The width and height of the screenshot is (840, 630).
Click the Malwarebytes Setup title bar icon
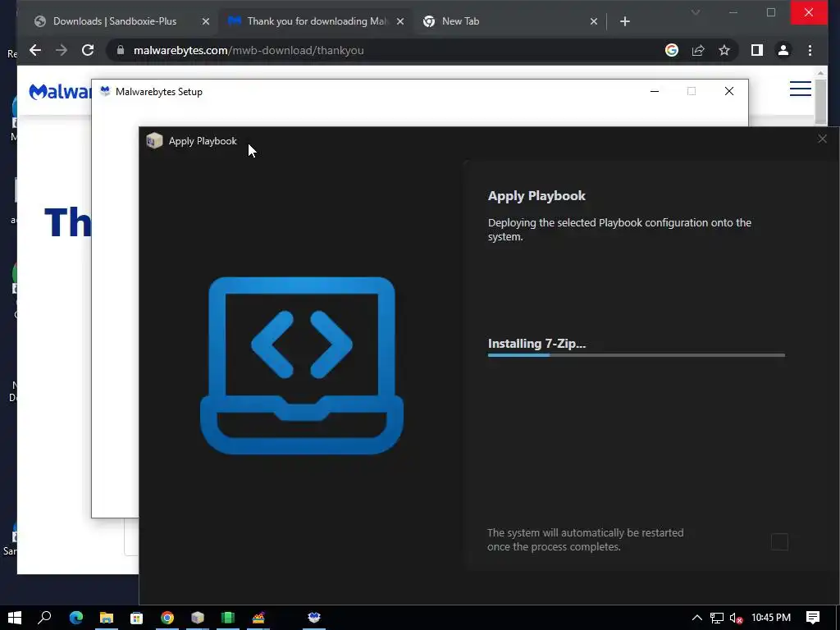[x=105, y=92]
